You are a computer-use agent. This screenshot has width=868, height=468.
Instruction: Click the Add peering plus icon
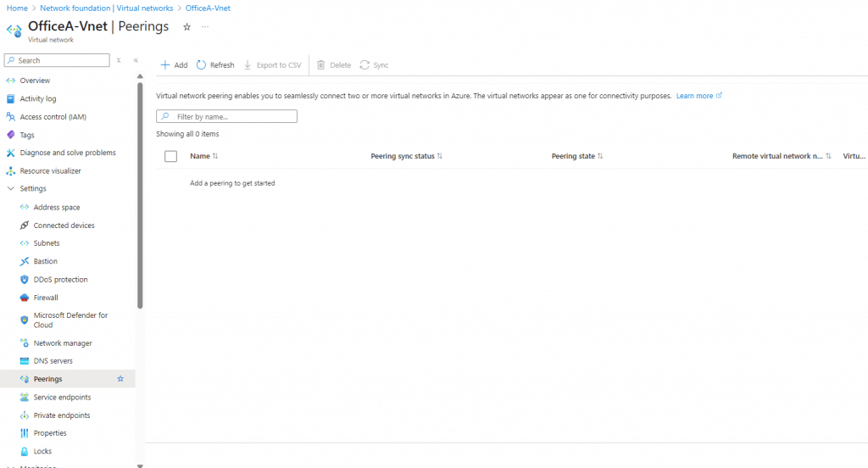(x=165, y=65)
